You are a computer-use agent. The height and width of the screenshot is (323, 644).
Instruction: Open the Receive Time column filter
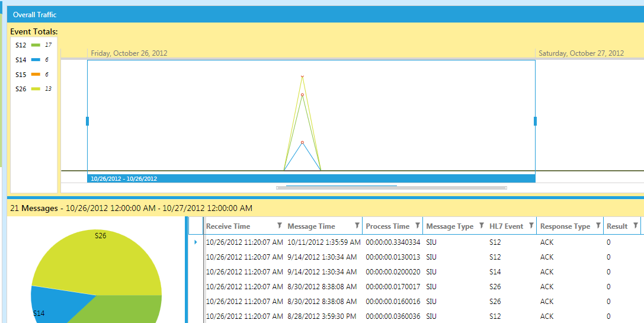tap(280, 225)
